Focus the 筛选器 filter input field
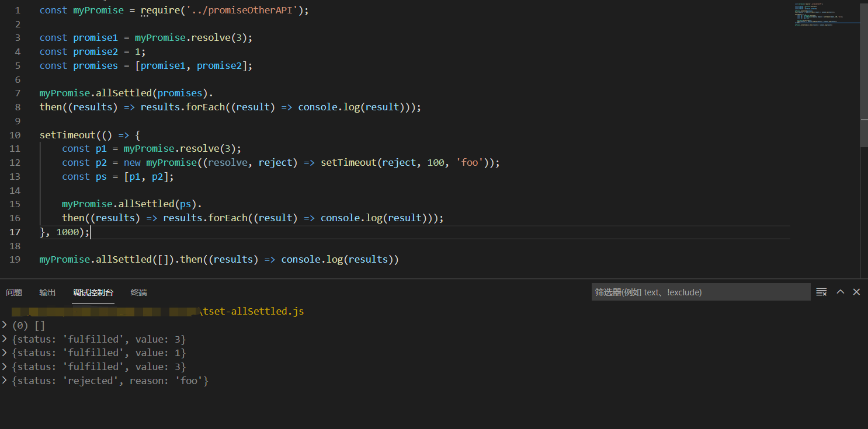The width and height of the screenshot is (868, 429). pyautogui.click(x=701, y=292)
